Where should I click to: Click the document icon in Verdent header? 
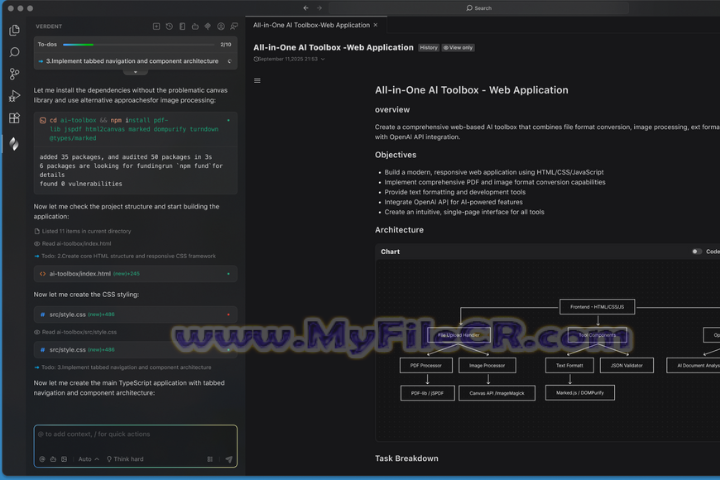[x=182, y=27]
